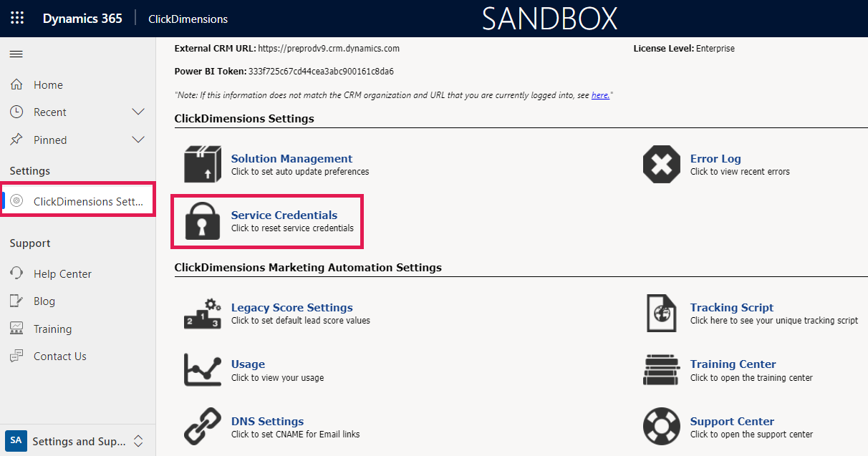Click the Training presentation icon
This screenshot has width=868, height=456.
[16, 329]
